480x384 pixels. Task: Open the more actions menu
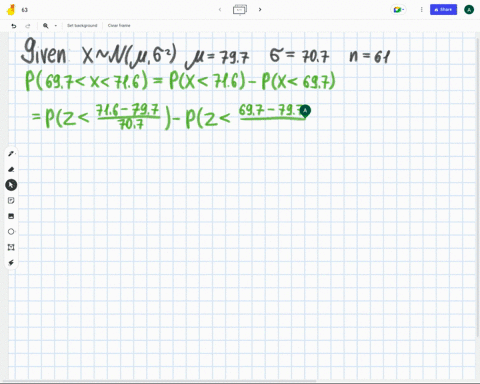pyautogui.click(x=421, y=10)
